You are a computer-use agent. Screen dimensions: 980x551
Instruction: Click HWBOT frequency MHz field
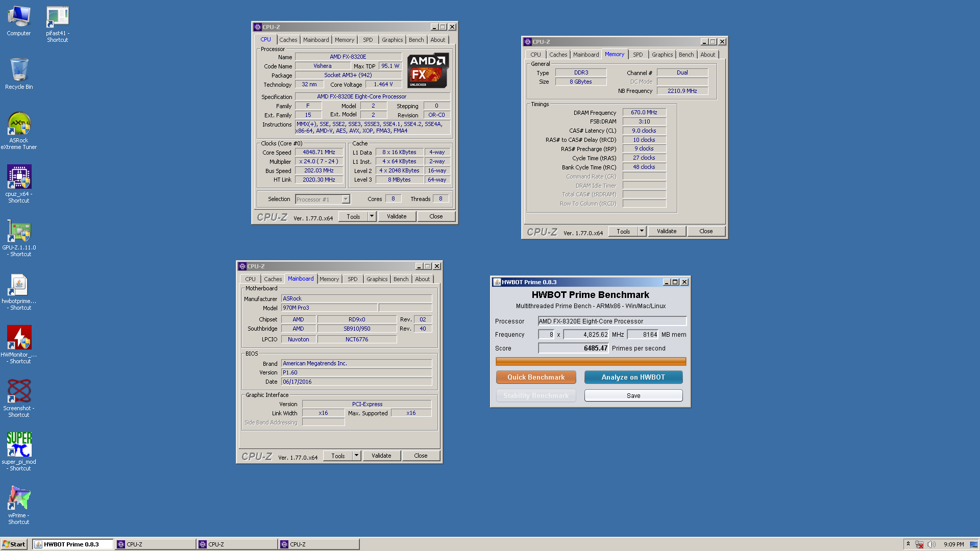coord(586,335)
